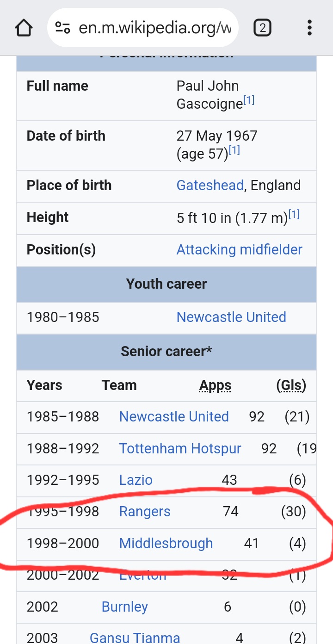This screenshot has height=644, width=333.
Task: Tap the Apps column abbreviation header
Action: coord(215,385)
